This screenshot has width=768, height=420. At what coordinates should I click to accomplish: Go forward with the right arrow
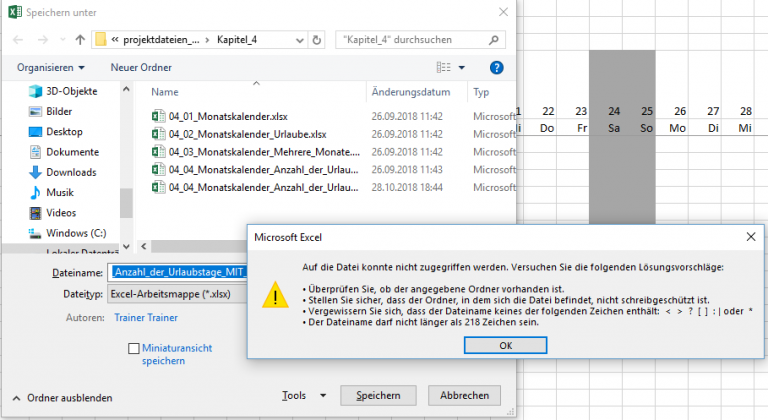[x=43, y=40]
